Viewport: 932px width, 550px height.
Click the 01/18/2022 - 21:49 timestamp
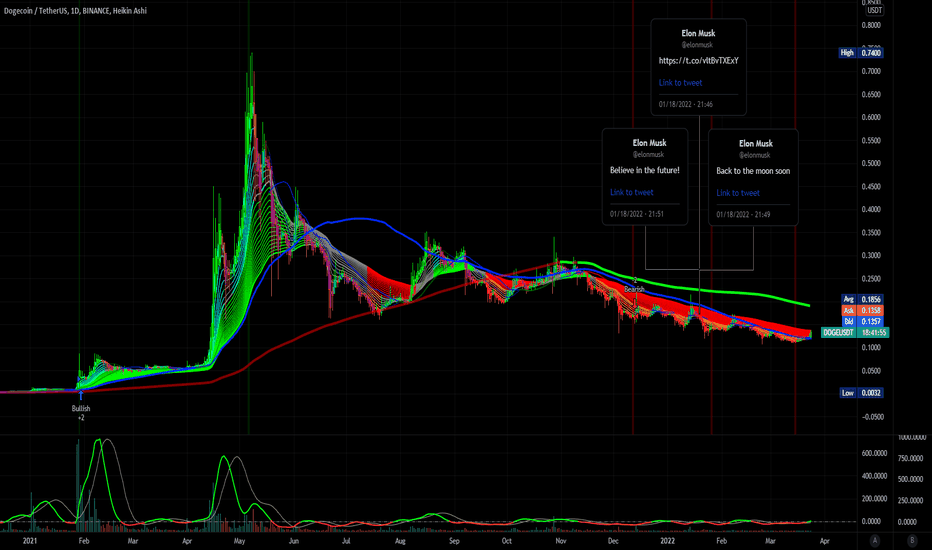click(x=743, y=214)
